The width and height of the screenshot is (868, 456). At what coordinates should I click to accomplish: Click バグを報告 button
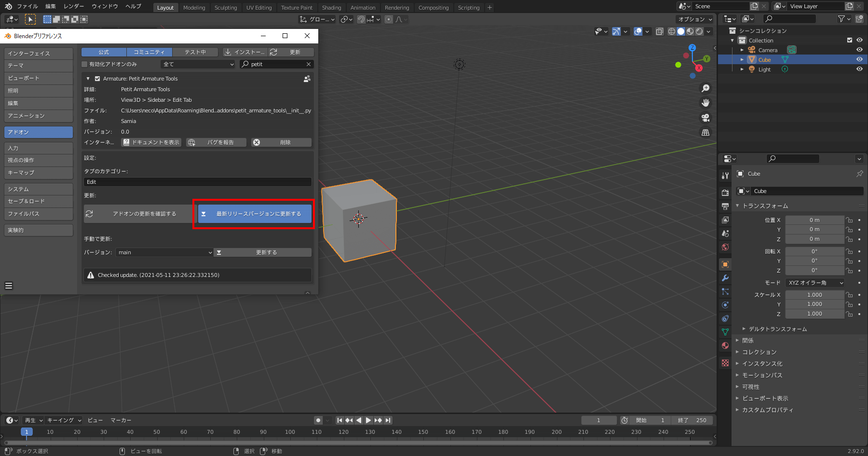tap(217, 142)
